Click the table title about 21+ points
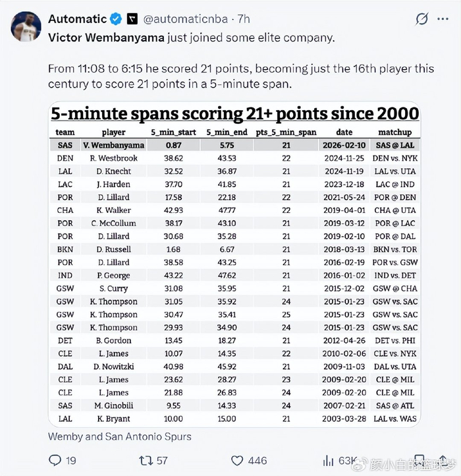This screenshot has width=461, height=476. click(x=235, y=113)
